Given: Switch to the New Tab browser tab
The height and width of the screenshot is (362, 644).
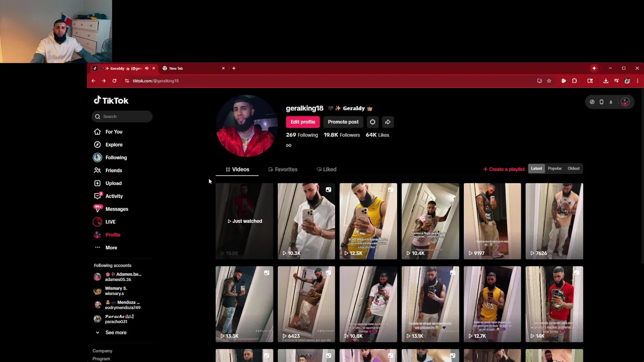Looking at the screenshot, I should click(x=193, y=68).
